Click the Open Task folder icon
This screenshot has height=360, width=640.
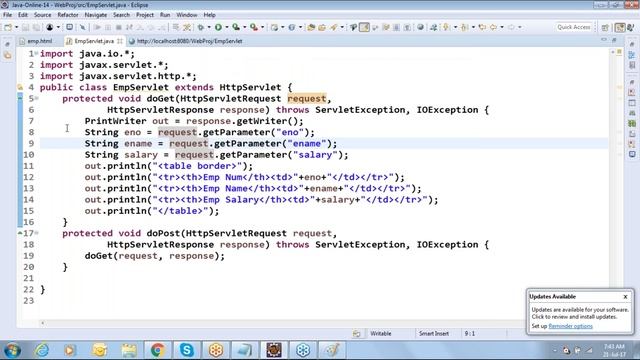(x=322, y=27)
